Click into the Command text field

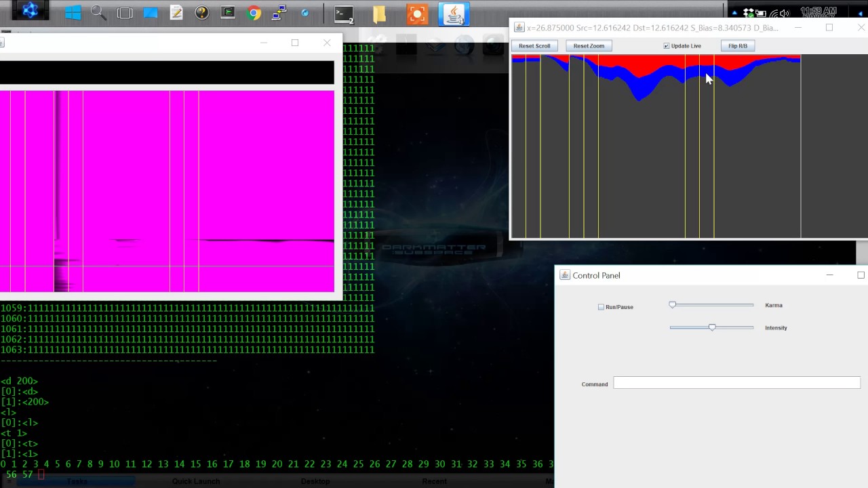[736, 384]
